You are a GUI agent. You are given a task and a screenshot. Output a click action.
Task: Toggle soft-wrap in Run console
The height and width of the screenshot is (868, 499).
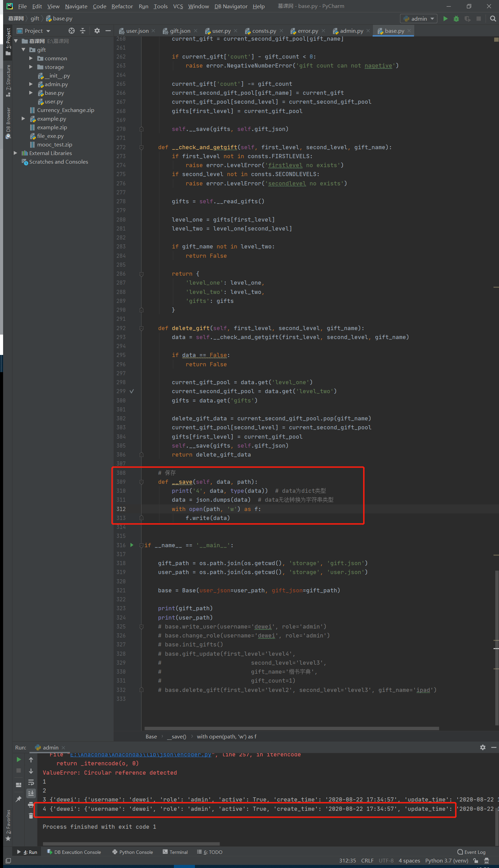31,782
